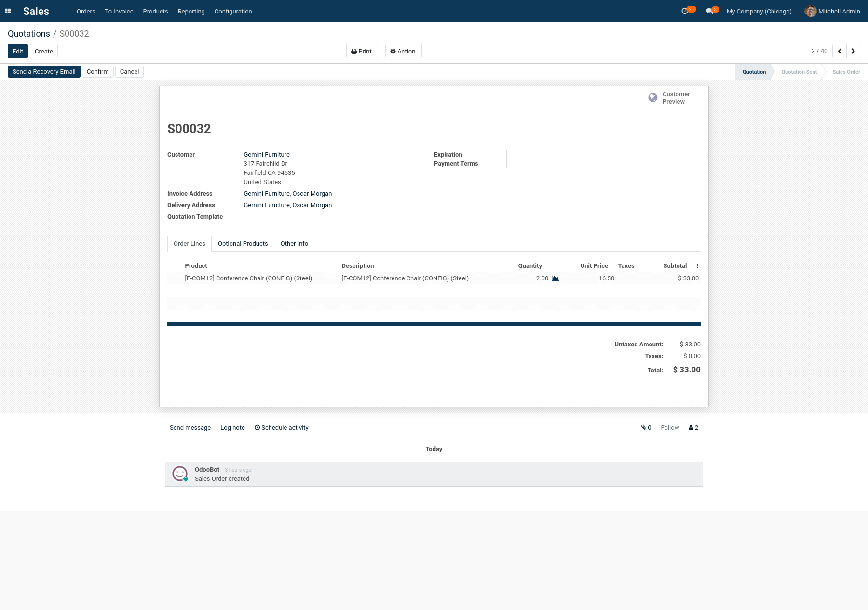868x610 pixels.
Task: Switch to the Optional Products tab
Action: [243, 243]
